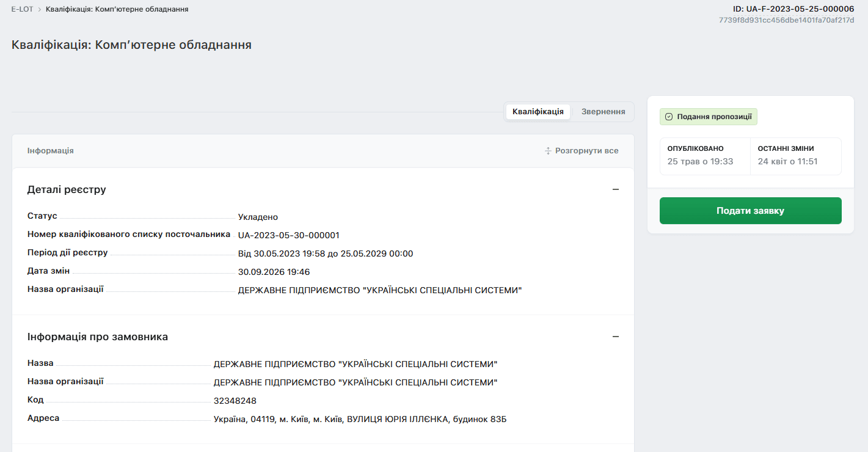Image resolution: width=868 pixels, height=452 pixels.
Task: Click the status value Укладено
Action: pos(258,217)
